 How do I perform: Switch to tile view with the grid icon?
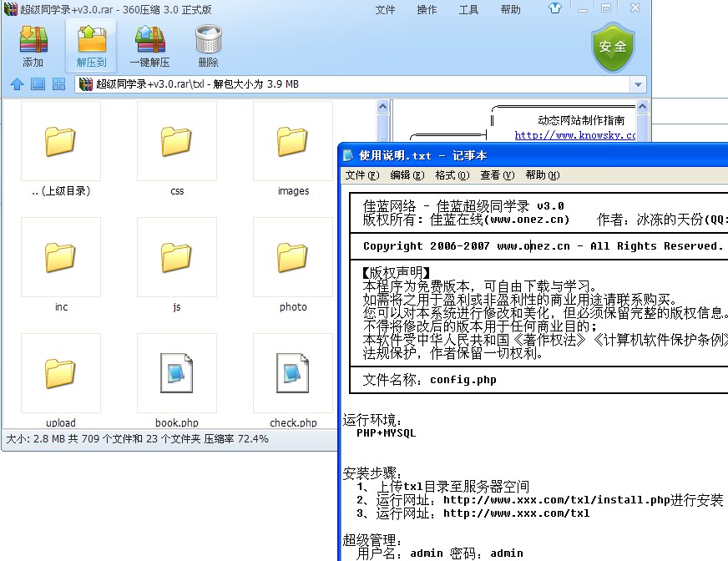coord(58,83)
